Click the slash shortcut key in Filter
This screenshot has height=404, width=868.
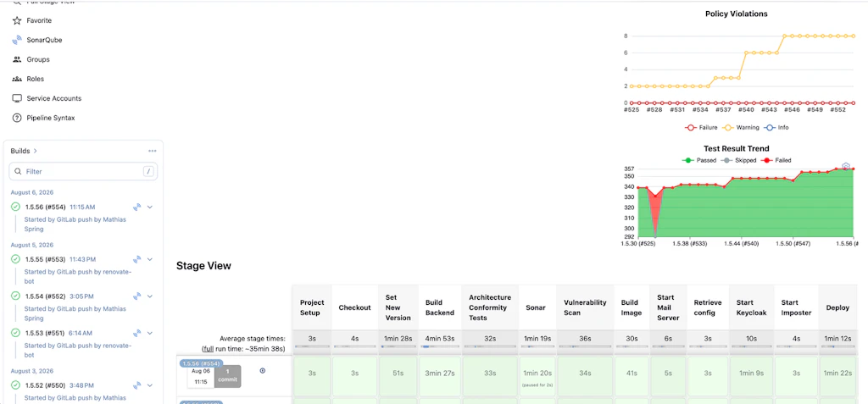pyautogui.click(x=147, y=172)
